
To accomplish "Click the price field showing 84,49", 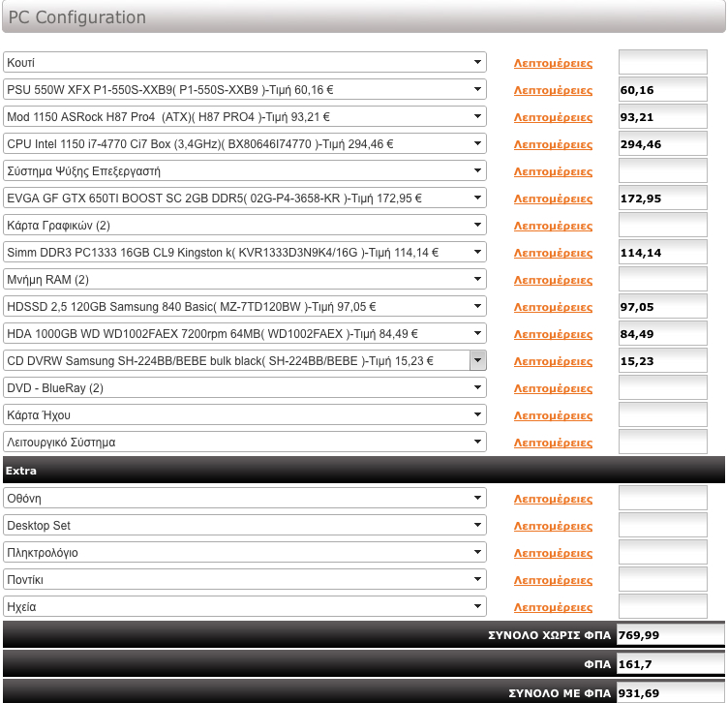I will [662, 333].
